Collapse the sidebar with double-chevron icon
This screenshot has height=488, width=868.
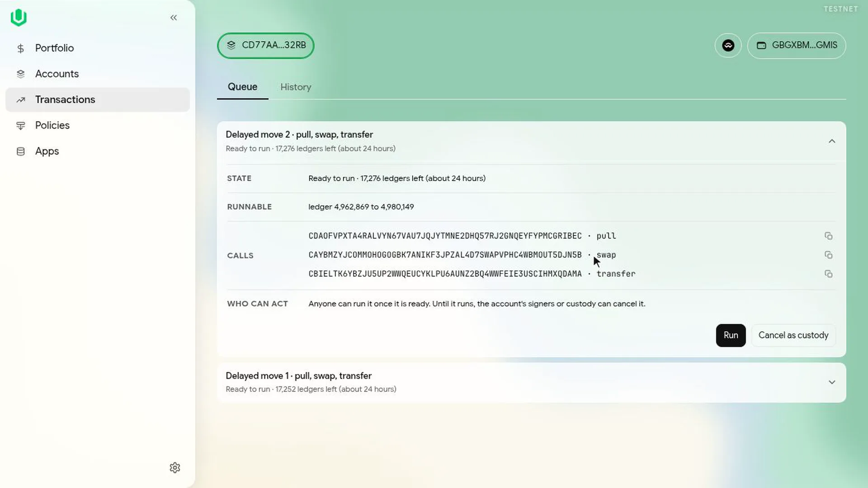(x=174, y=18)
